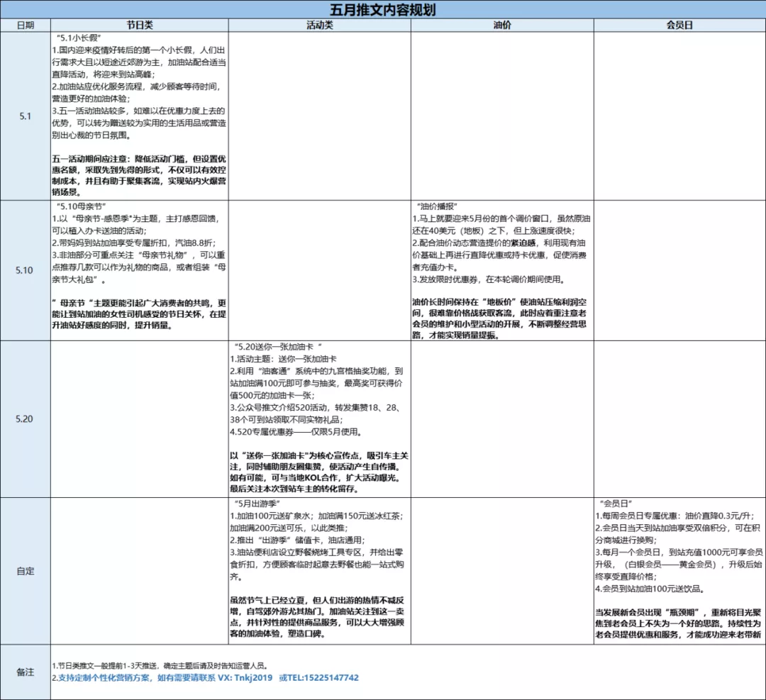Click the "油价播报" content cell

coord(501,270)
